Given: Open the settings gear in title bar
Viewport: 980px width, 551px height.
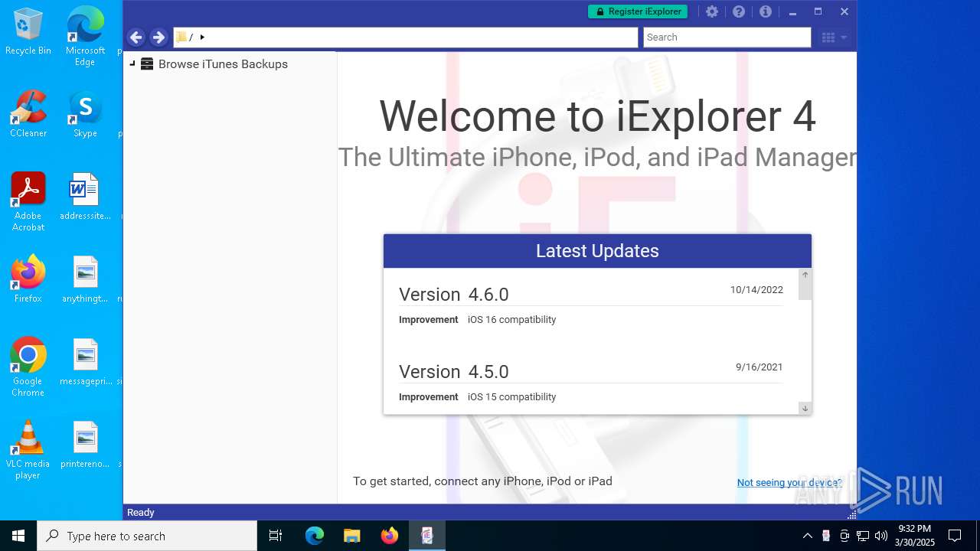Looking at the screenshot, I should point(712,11).
